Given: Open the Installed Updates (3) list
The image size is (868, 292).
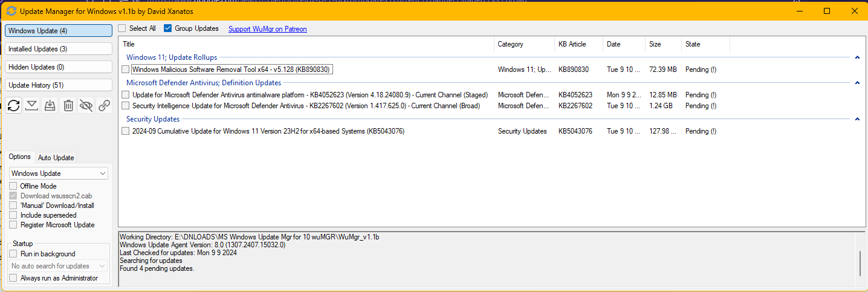Looking at the screenshot, I should [x=59, y=49].
